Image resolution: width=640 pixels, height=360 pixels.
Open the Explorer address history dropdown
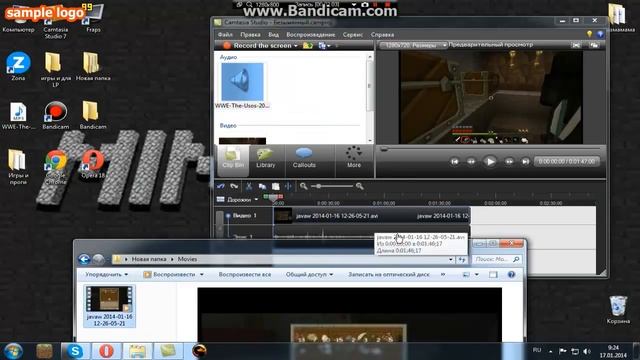(x=451, y=259)
